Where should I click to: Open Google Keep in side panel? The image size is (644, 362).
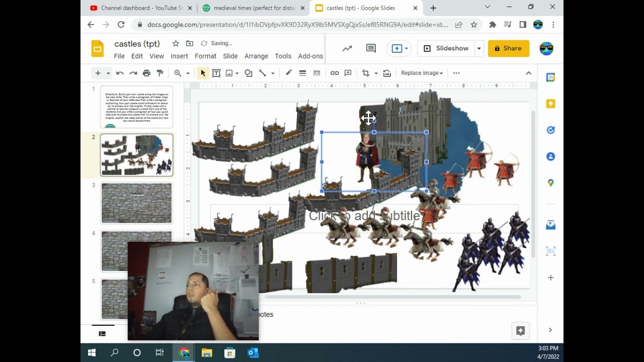pyautogui.click(x=550, y=104)
